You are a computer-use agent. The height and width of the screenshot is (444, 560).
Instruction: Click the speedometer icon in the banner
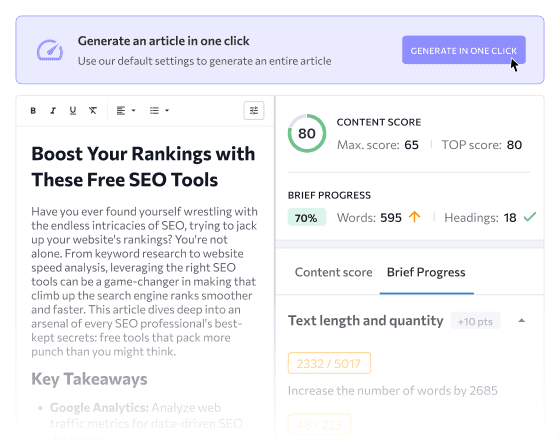50,50
